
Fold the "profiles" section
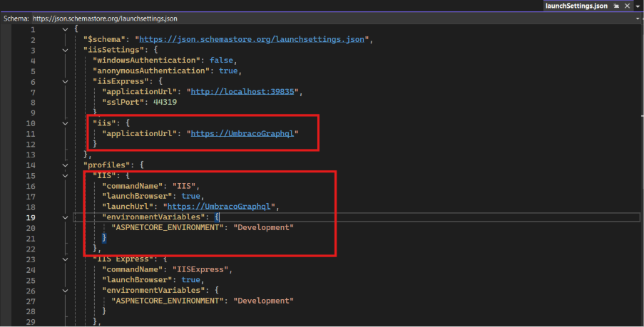pos(66,165)
